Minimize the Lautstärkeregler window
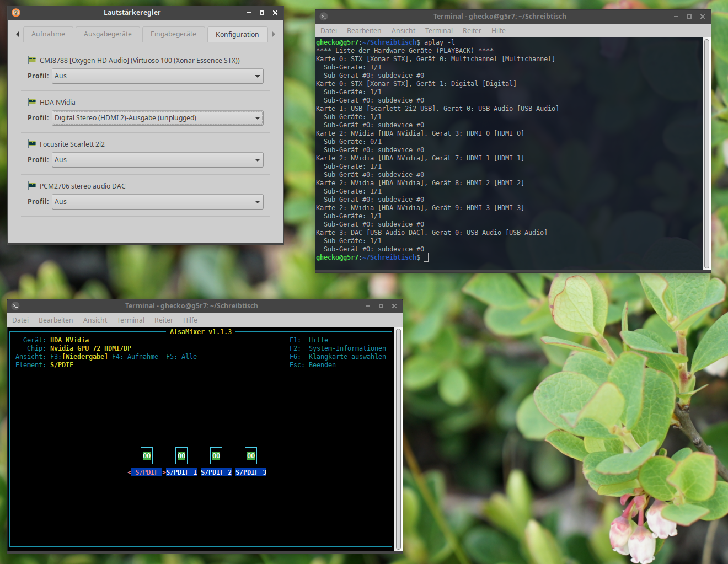728x564 pixels. 249,13
